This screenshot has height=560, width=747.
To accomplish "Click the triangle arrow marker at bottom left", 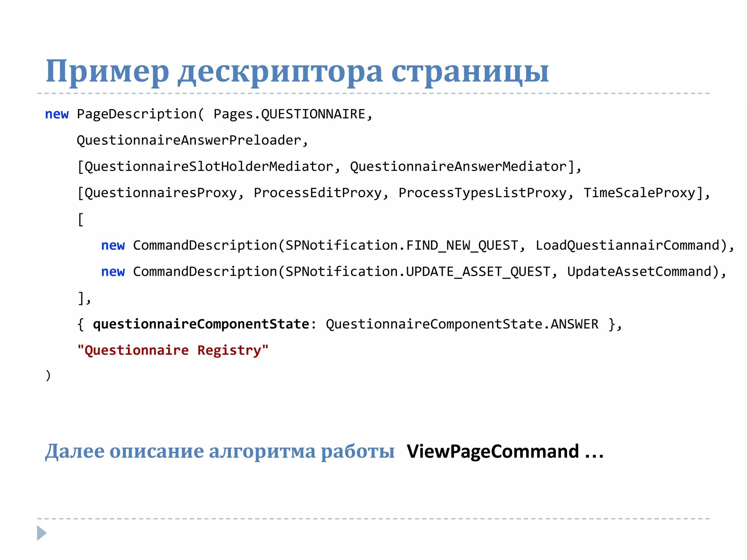I will [42, 533].
